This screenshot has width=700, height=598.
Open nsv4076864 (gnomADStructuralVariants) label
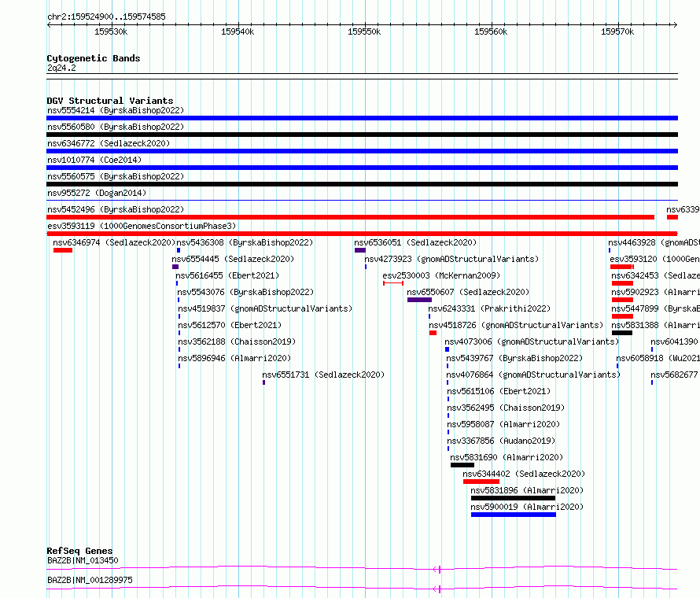533,375
